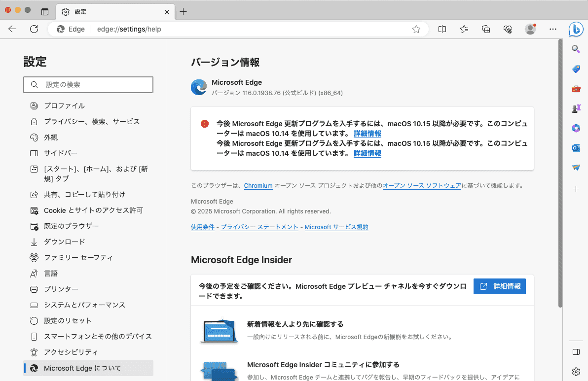The height and width of the screenshot is (381, 588).
Task: Open Browser essentials heart icon
Action: click(x=508, y=29)
